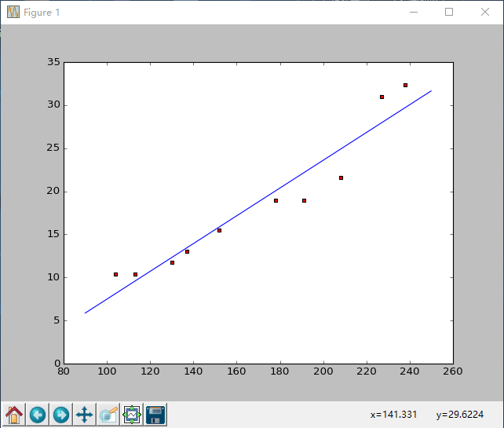Image resolution: width=504 pixels, height=428 pixels.
Task: Click the leftmost red data point
Action: coord(115,274)
